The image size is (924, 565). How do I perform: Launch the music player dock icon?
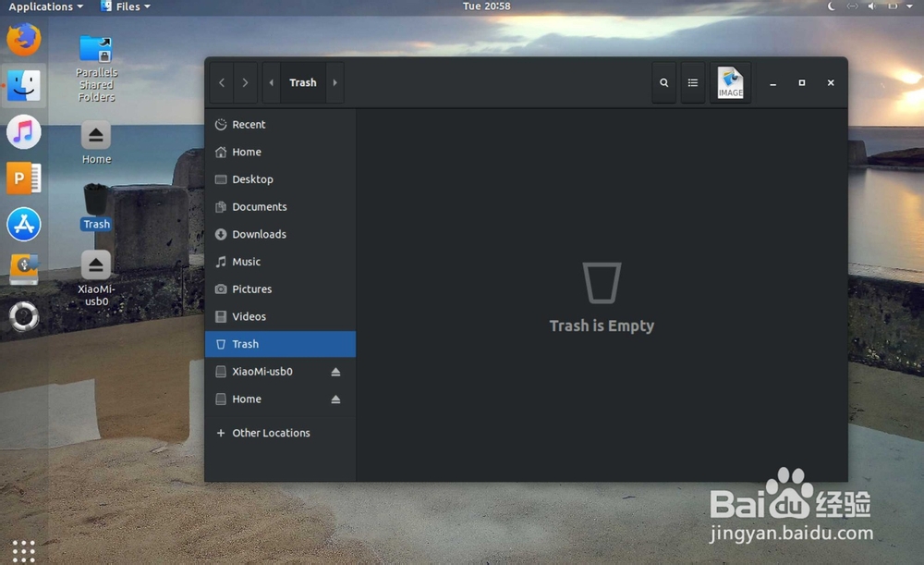pyautogui.click(x=24, y=131)
